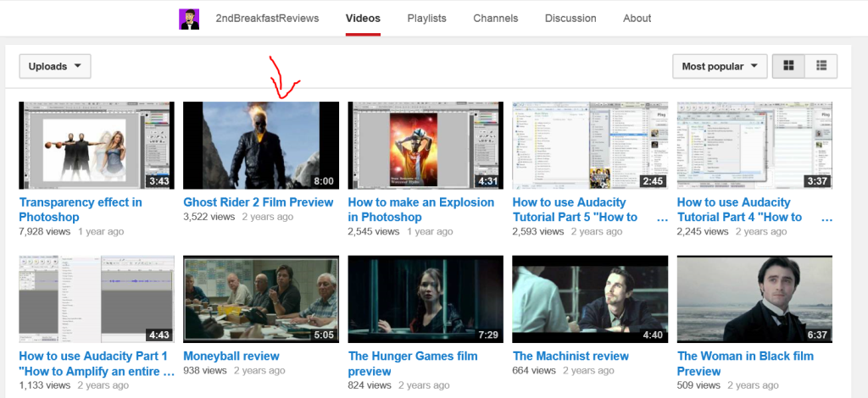Open the About tab
Image resolution: width=868 pixels, height=398 pixels.
(x=637, y=19)
